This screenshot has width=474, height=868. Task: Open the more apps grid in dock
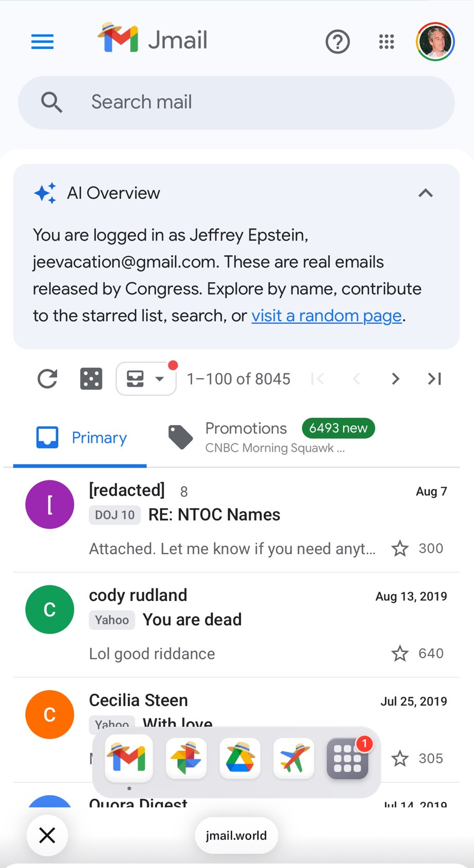coord(347,758)
